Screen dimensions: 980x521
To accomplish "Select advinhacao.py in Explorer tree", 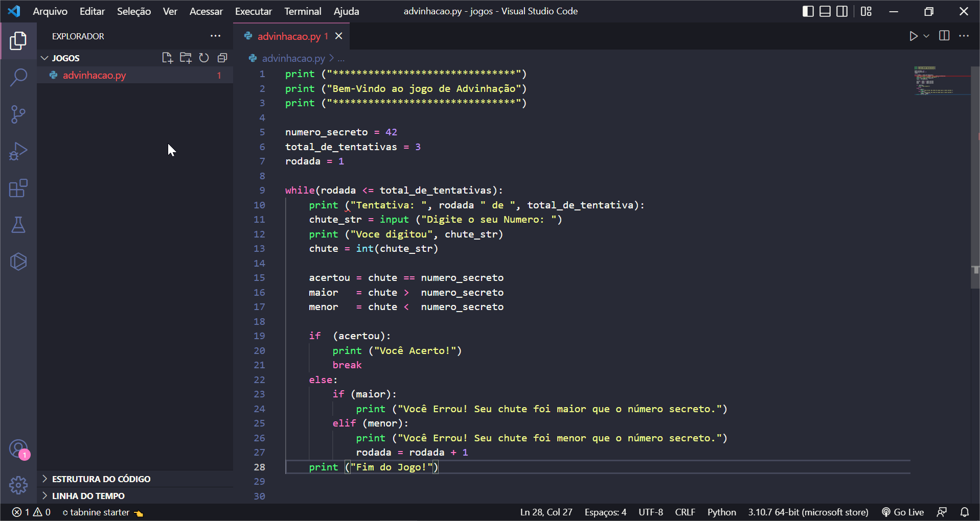I will click(x=135, y=75).
